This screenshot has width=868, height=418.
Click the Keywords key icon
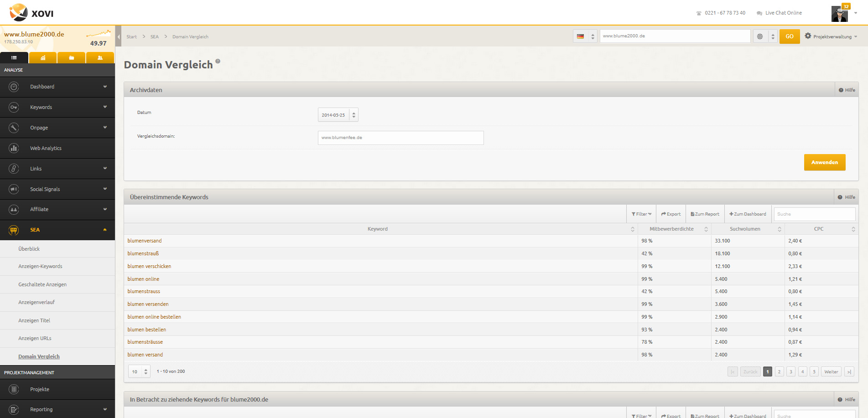click(14, 107)
